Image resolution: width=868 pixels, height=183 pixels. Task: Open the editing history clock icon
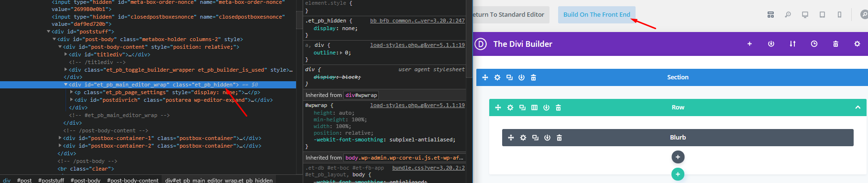click(814, 44)
